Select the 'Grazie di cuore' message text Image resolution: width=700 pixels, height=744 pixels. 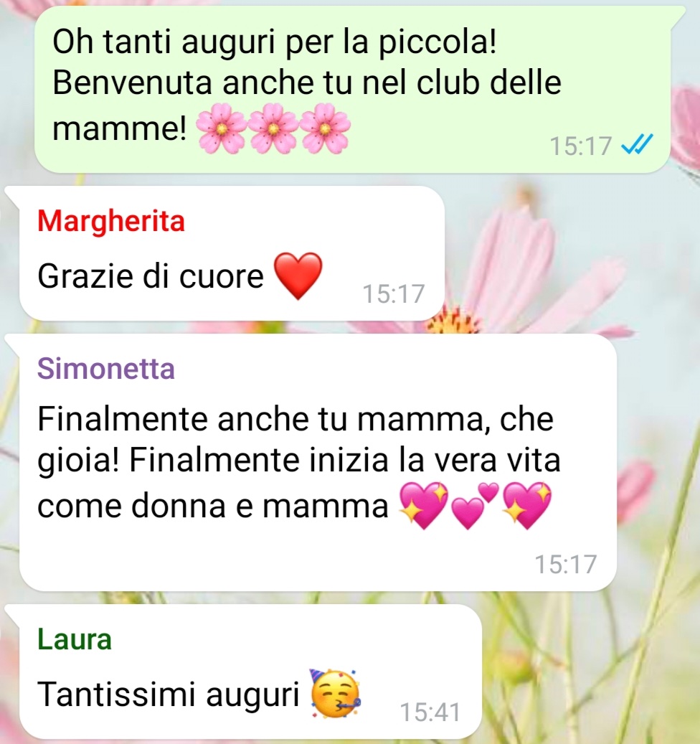coord(151,276)
